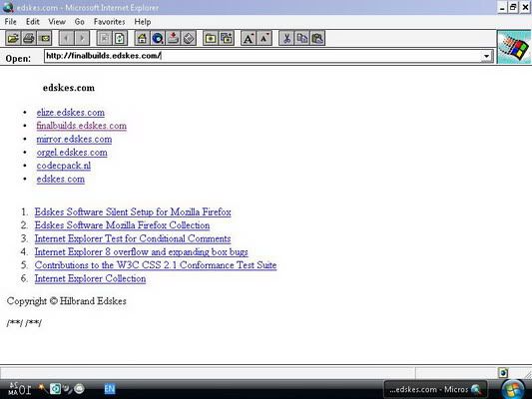The width and height of the screenshot is (532, 399).
Task: Click the Windows flag logo in toolbar corner
Action: tap(514, 47)
